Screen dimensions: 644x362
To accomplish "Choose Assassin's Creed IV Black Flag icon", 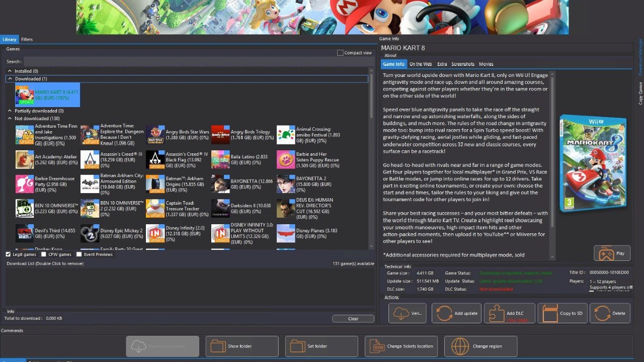I will click(155, 159).
